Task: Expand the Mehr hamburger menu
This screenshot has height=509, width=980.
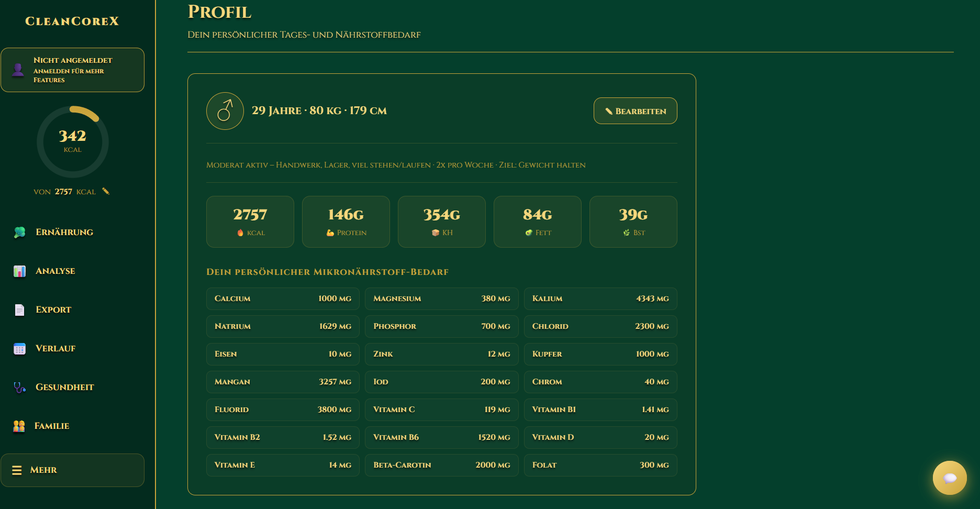Action: pos(72,470)
